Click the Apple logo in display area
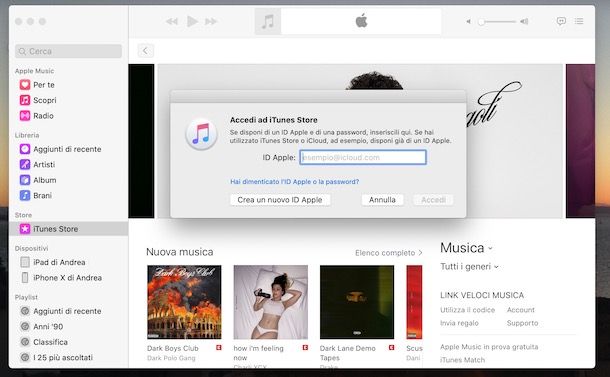 [x=361, y=21]
